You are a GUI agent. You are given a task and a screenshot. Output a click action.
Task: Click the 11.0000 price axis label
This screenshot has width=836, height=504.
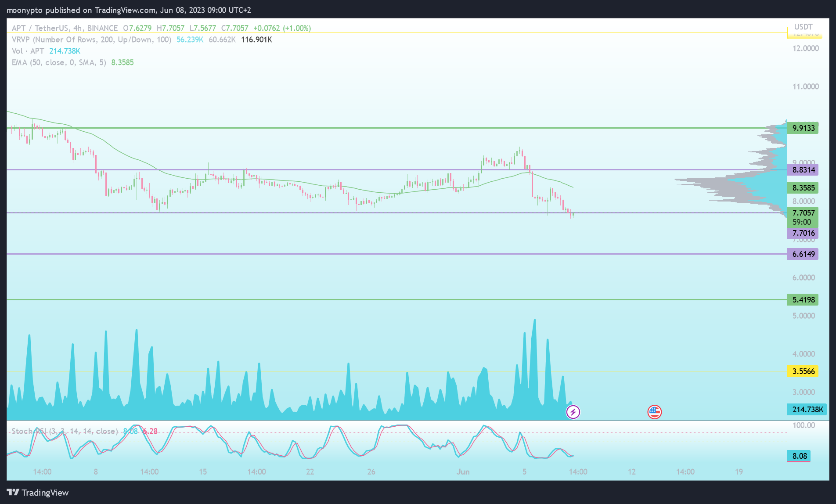click(x=806, y=86)
